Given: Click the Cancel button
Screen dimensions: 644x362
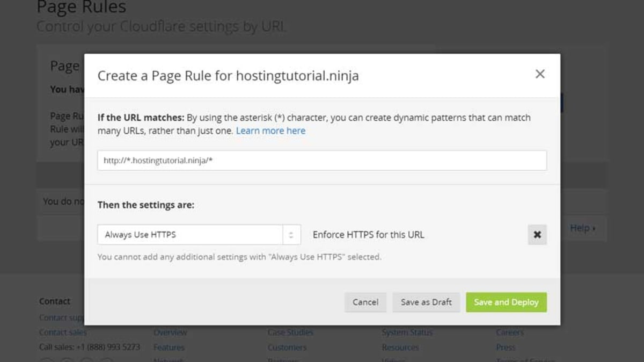Looking at the screenshot, I should (x=365, y=302).
